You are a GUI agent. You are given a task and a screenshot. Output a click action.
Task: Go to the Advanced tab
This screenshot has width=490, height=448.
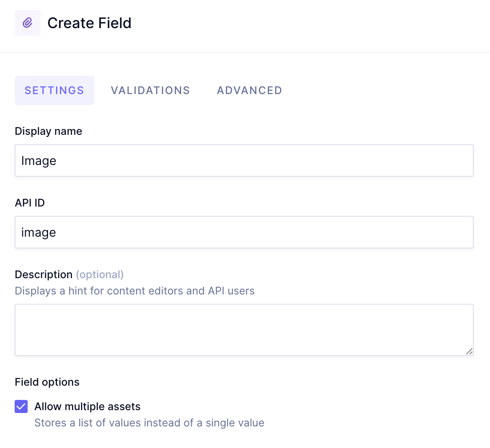click(x=249, y=90)
